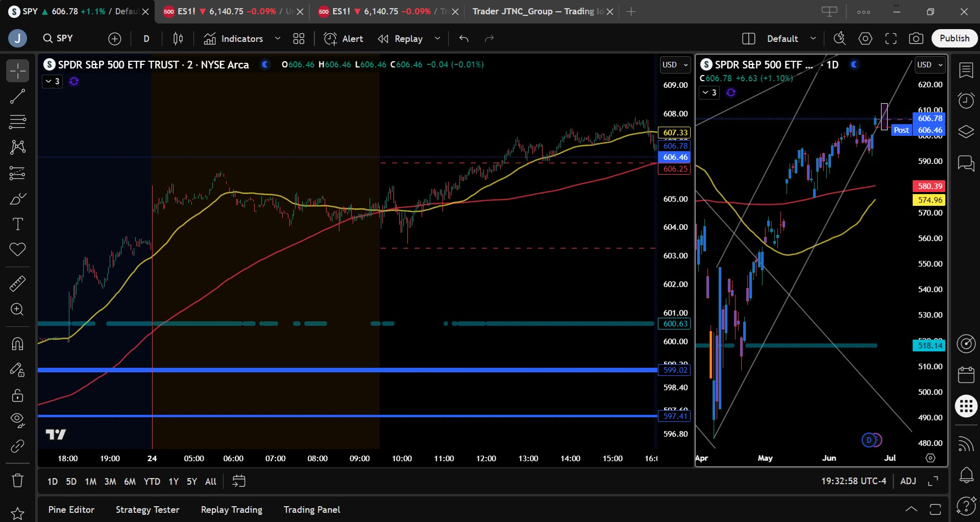Open a new browser tab
This screenshot has height=522, width=980.
pyautogui.click(x=631, y=11)
